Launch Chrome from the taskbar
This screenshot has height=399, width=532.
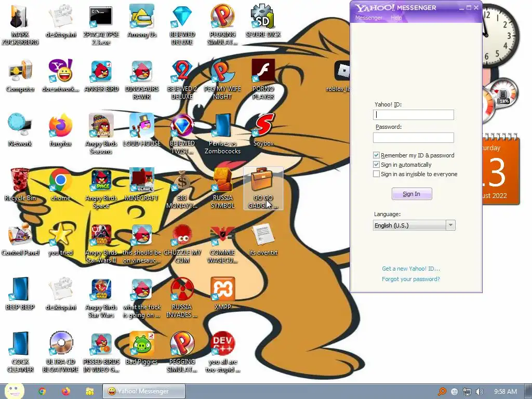pos(42,391)
